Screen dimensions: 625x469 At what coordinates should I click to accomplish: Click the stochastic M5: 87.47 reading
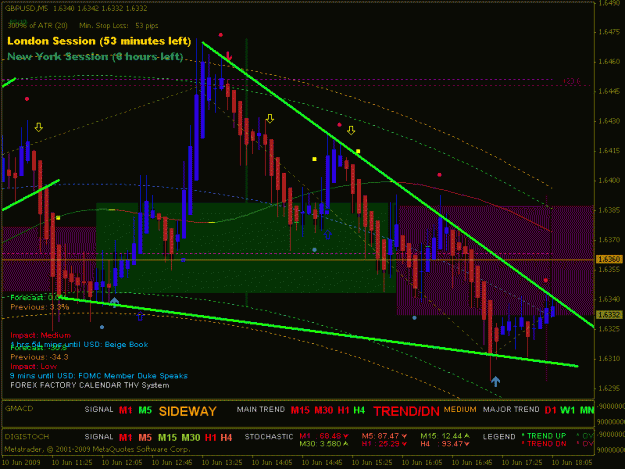point(384,436)
